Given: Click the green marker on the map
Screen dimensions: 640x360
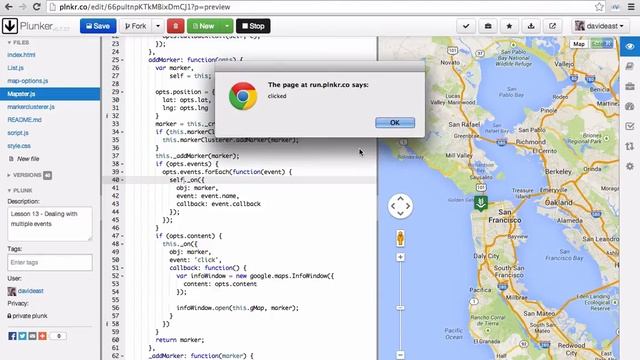Looking at the screenshot, I should 481,203.
